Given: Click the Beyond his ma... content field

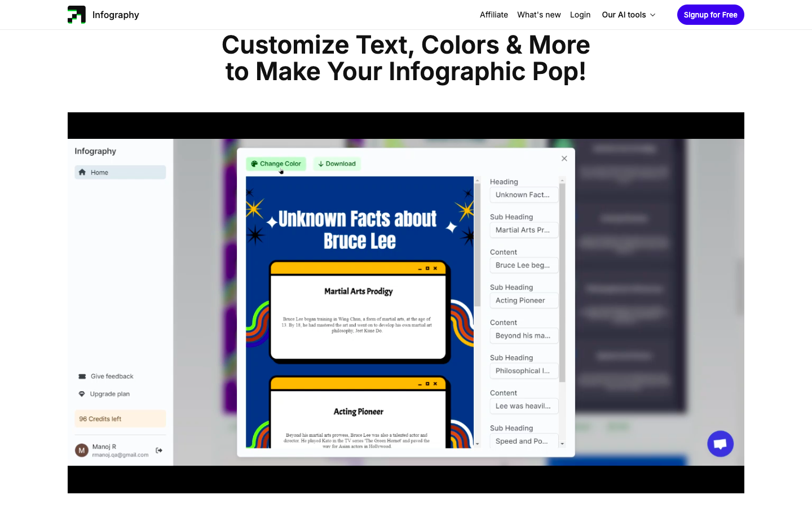Looking at the screenshot, I should pyautogui.click(x=524, y=336).
